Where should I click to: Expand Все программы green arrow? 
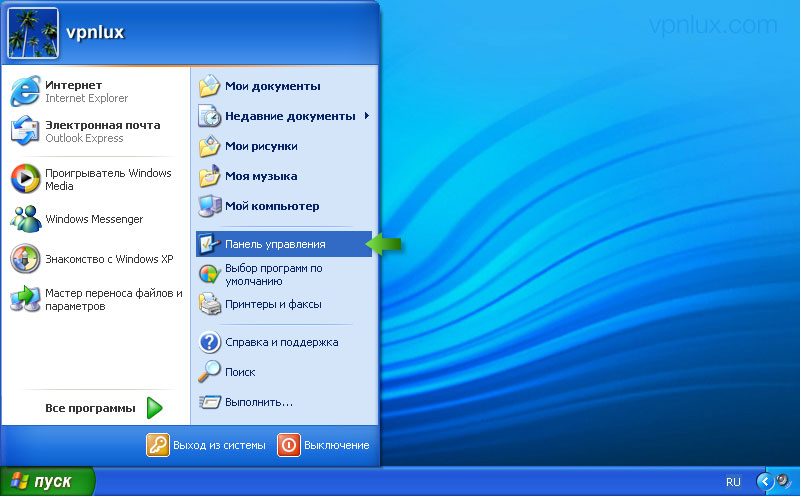(x=154, y=408)
